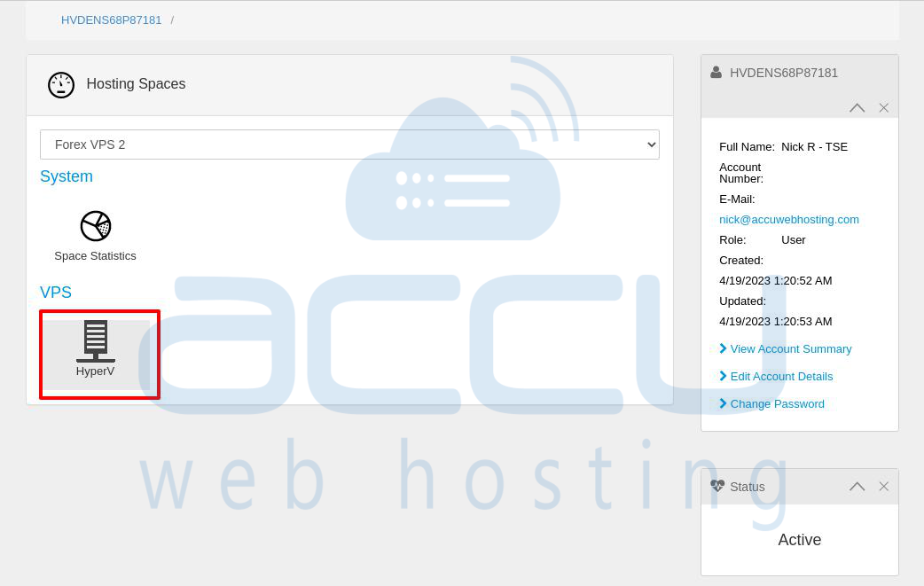The width and height of the screenshot is (924, 586).
Task: Close the HVDENS68P87181 account panel
Action: (884, 108)
